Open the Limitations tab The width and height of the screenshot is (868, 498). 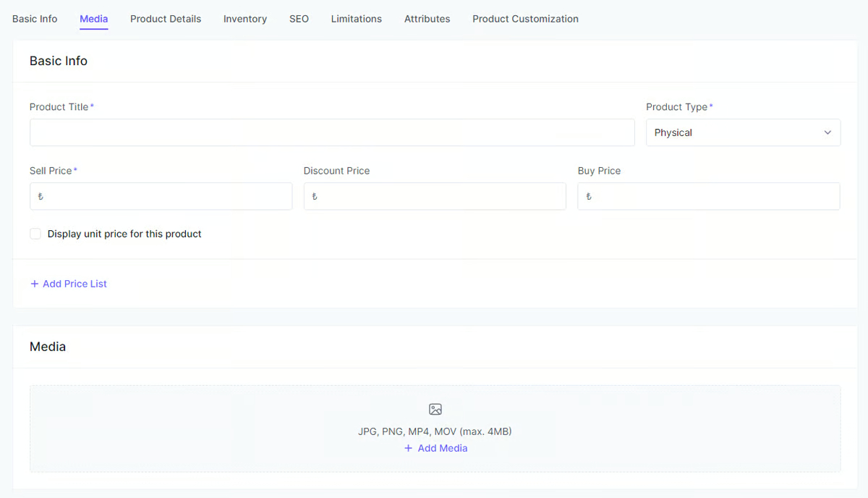tap(357, 19)
